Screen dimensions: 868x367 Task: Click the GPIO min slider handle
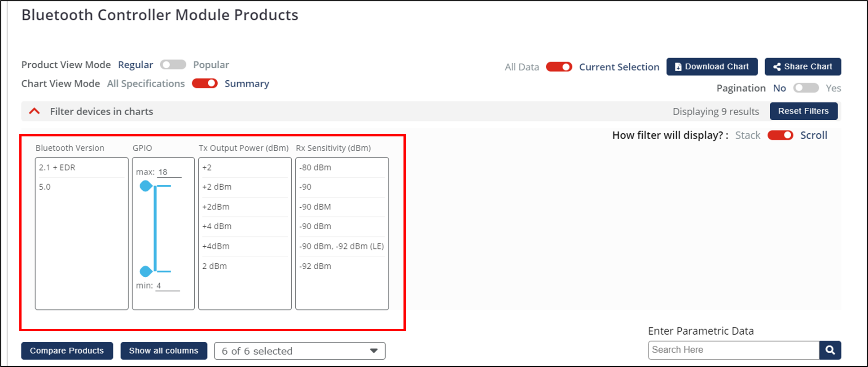point(146,271)
